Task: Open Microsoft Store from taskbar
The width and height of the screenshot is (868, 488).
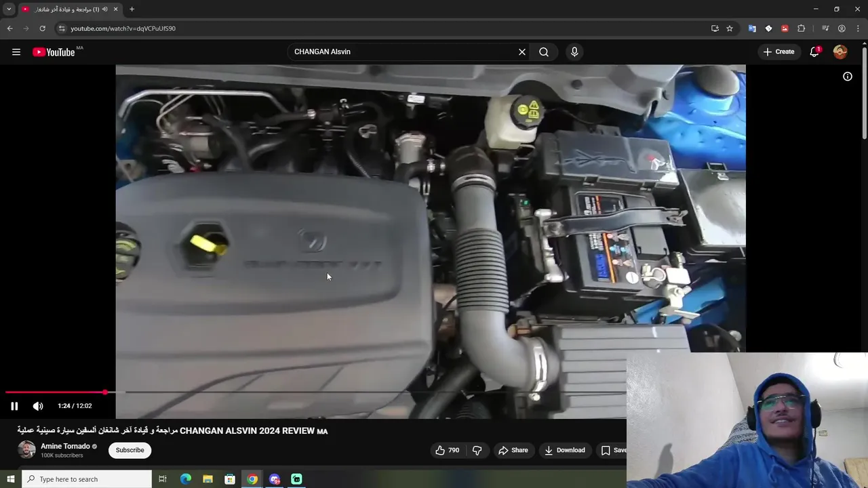Action: tap(230, 479)
